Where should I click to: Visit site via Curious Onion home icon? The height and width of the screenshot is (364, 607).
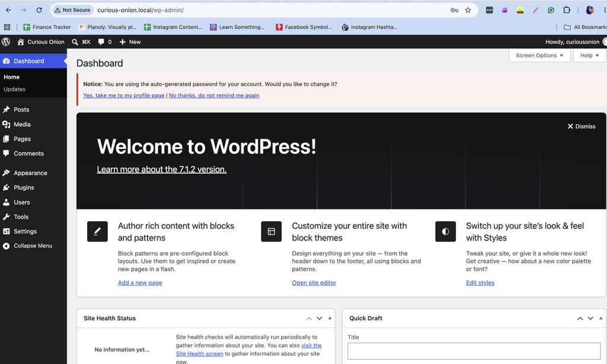click(21, 42)
